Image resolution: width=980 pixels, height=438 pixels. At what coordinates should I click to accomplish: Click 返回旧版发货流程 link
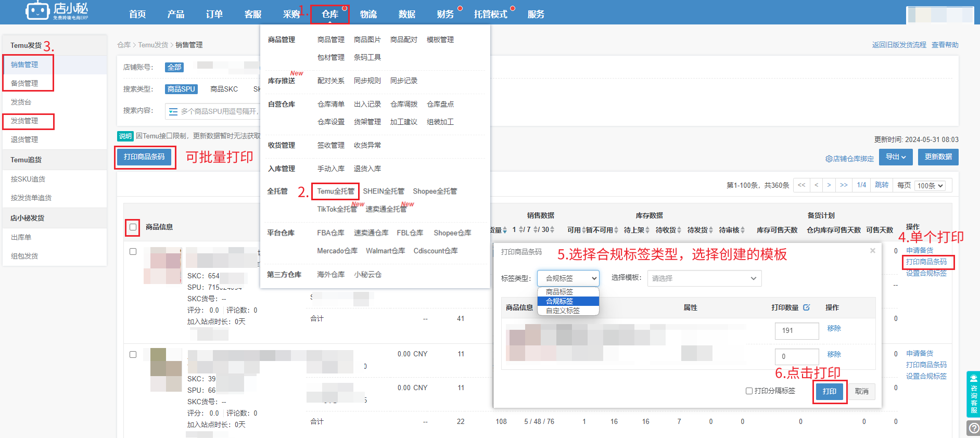tap(899, 45)
